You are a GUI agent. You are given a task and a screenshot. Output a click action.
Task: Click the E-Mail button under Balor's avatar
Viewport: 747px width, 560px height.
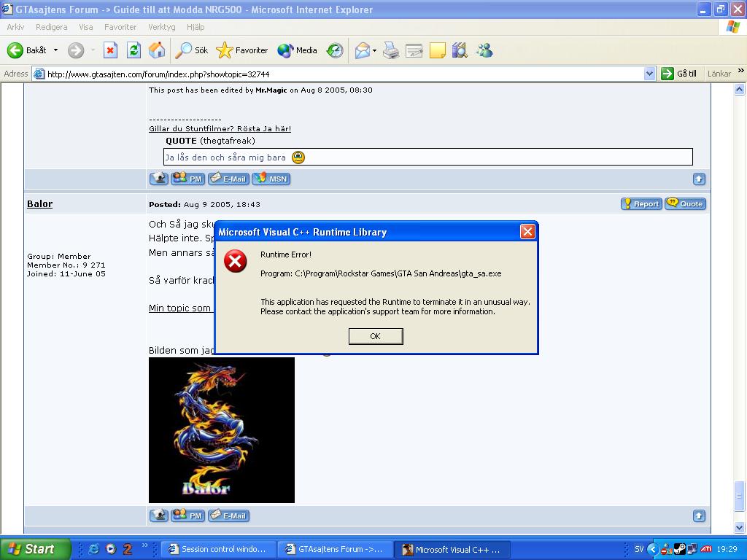click(x=228, y=516)
